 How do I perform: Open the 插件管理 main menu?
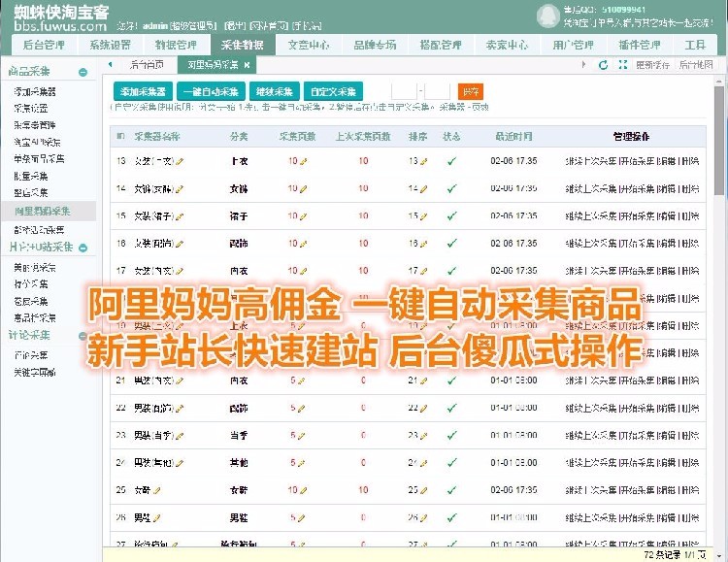tap(640, 45)
